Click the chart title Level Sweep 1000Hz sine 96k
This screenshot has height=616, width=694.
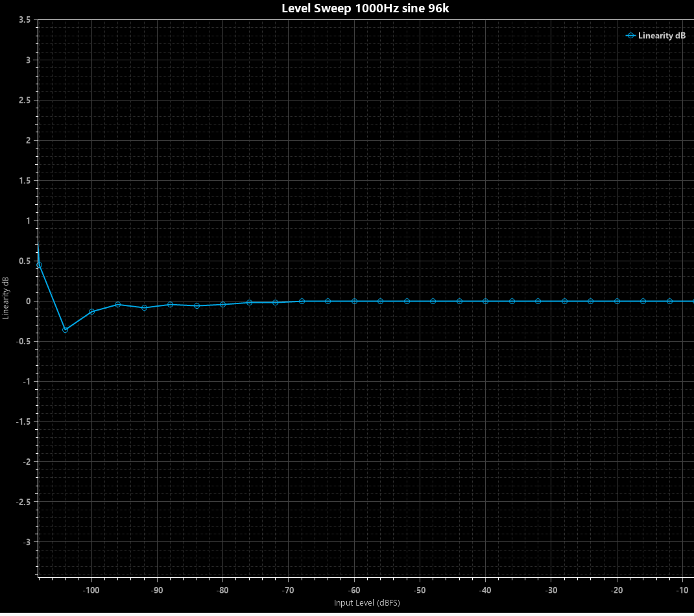[x=365, y=8]
